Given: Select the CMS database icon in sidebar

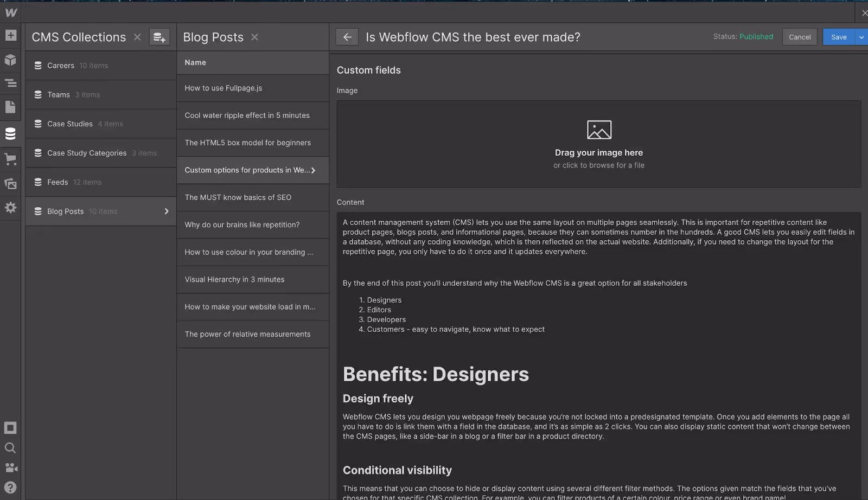Looking at the screenshot, I should pyautogui.click(x=10, y=133).
